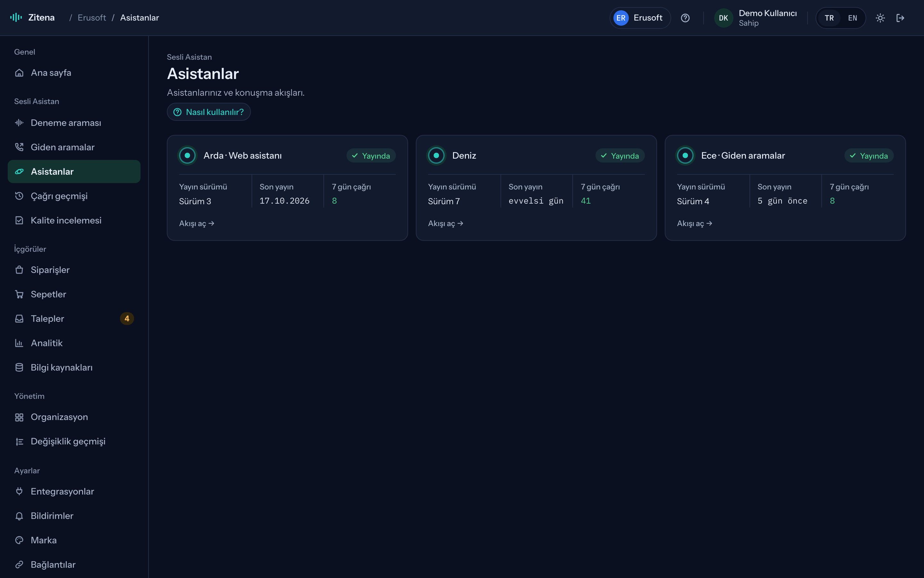Open the Talepler sidebar item label
The width and height of the screenshot is (924, 578).
tap(47, 319)
